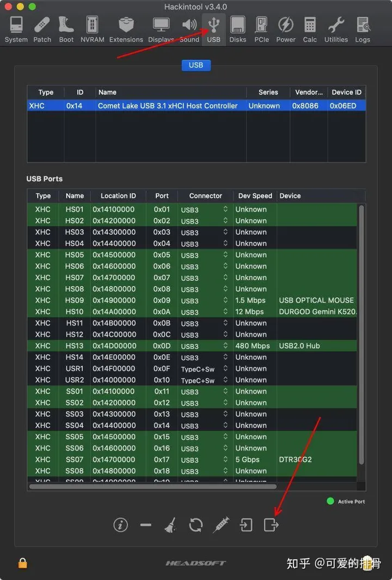Screen dimensions: 392x580
Task: Open the Extensions toolbar section
Action: (126, 30)
